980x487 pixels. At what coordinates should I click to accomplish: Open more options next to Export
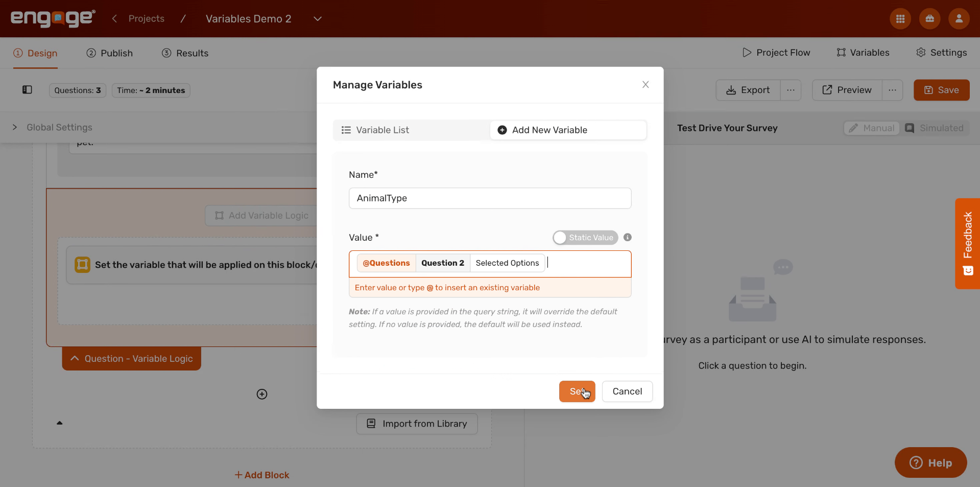tap(791, 90)
